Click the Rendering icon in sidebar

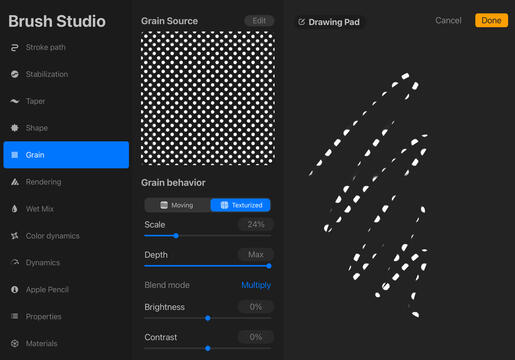(14, 182)
